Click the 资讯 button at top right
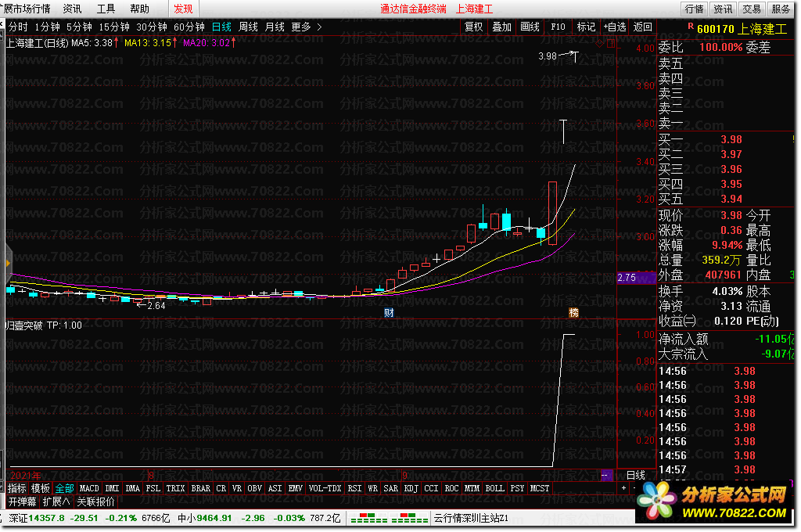The image size is (801, 532). point(722,9)
